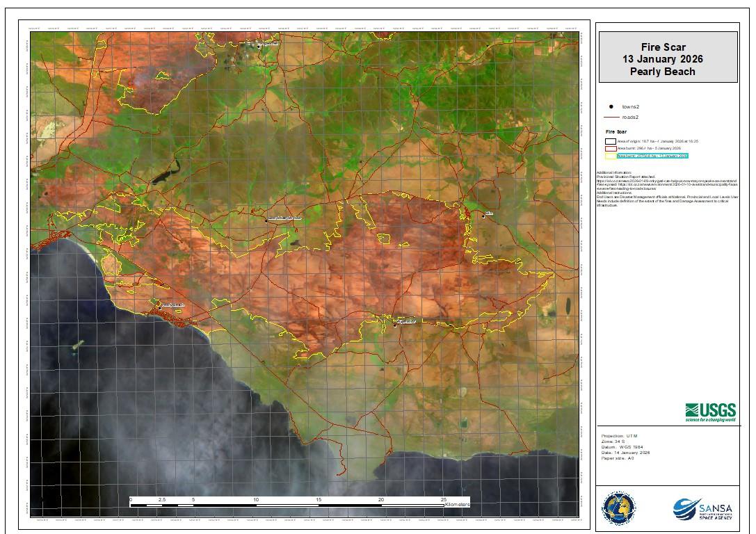This screenshot has width=756, height=534.
Task: Click the SANSA Space Agency logo
Action: [x=702, y=510]
